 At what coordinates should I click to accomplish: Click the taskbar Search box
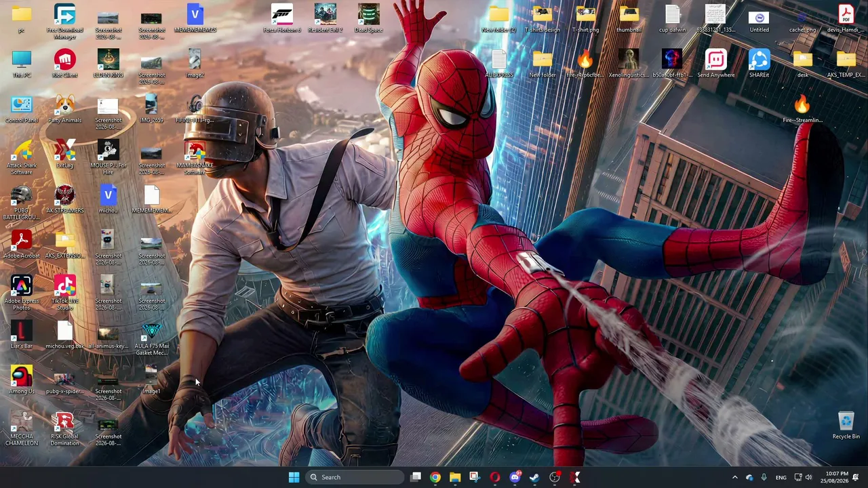pyautogui.click(x=354, y=477)
